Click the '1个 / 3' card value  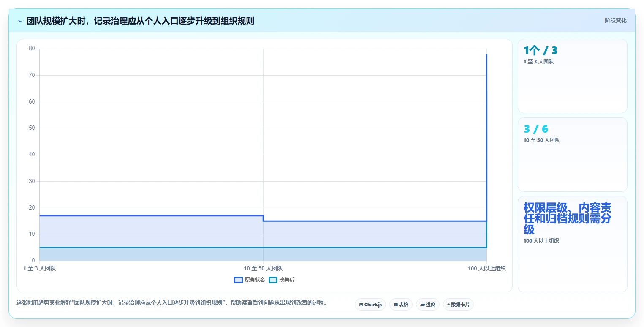click(x=541, y=51)
